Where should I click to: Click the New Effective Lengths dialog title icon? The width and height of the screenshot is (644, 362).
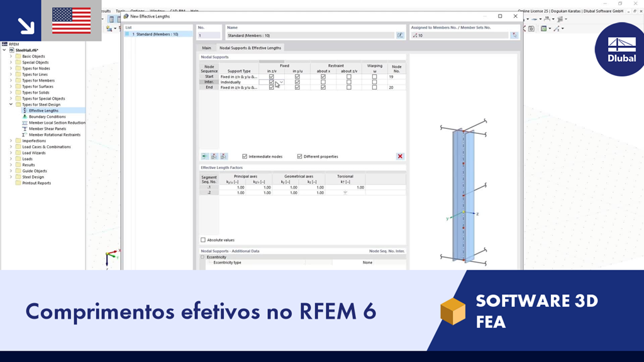[126, 16]
